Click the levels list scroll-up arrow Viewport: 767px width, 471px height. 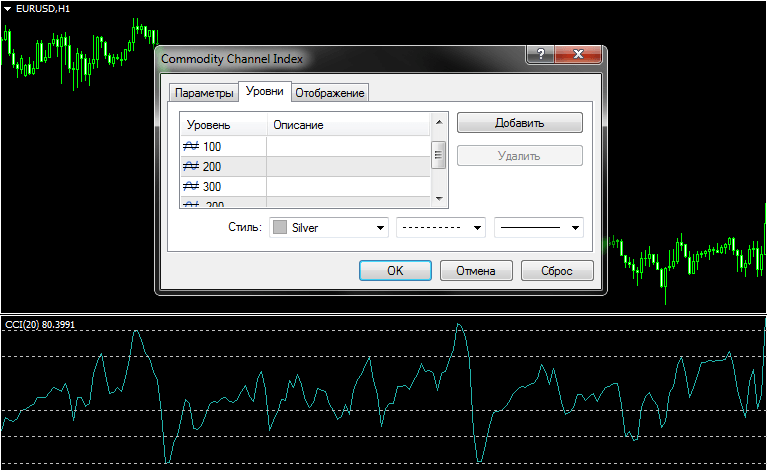click(438, 124)
